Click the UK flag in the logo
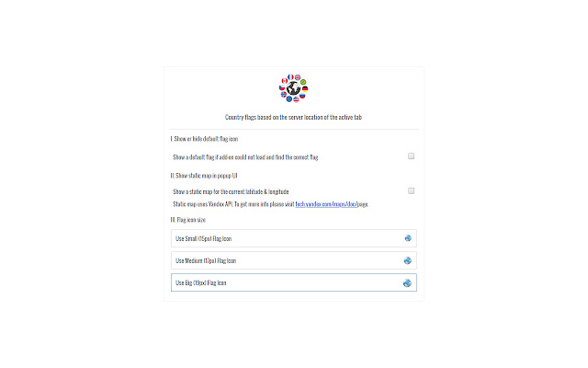The image size is (588, 368). [x=298, y=77]
